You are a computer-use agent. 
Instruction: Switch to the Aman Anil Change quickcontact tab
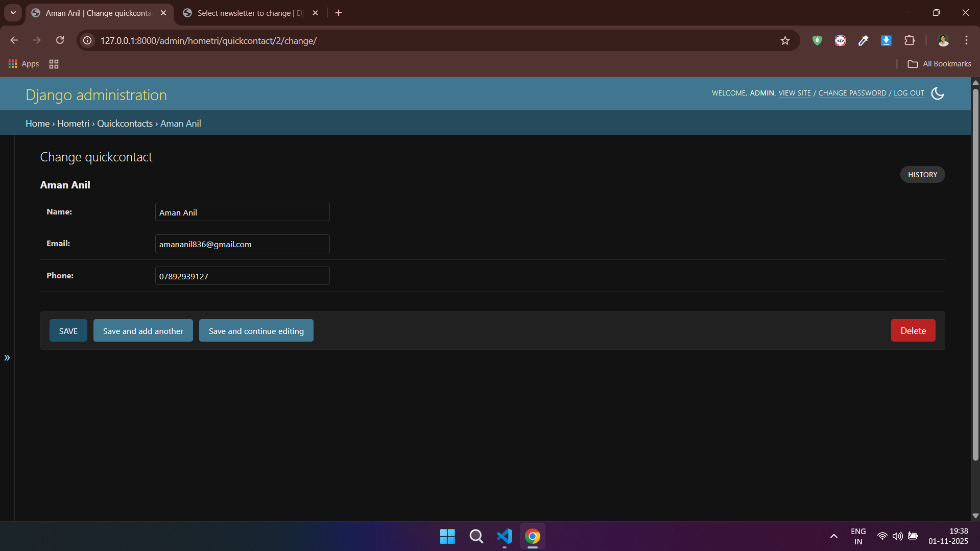coord(99,13)
